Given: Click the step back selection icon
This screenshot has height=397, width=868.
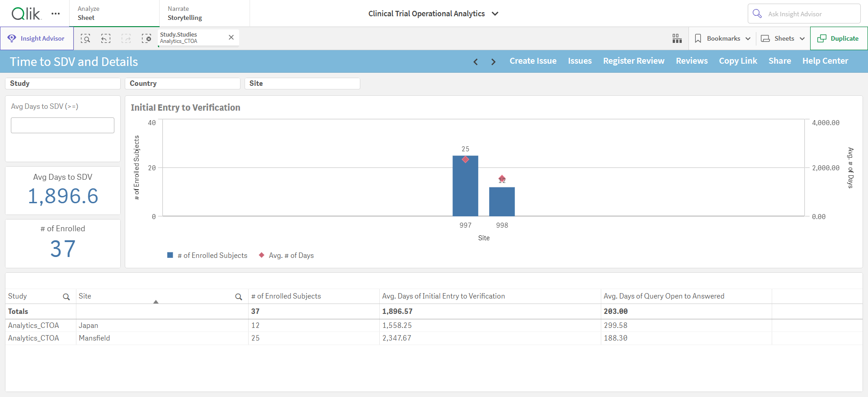Looking at the screenshot, I should coord(106,38).
